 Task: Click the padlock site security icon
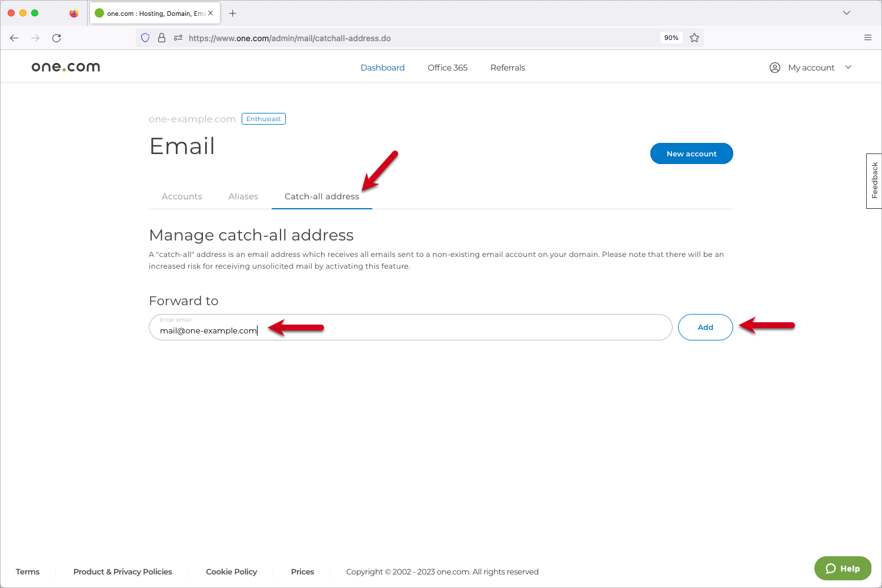[162, 38]
